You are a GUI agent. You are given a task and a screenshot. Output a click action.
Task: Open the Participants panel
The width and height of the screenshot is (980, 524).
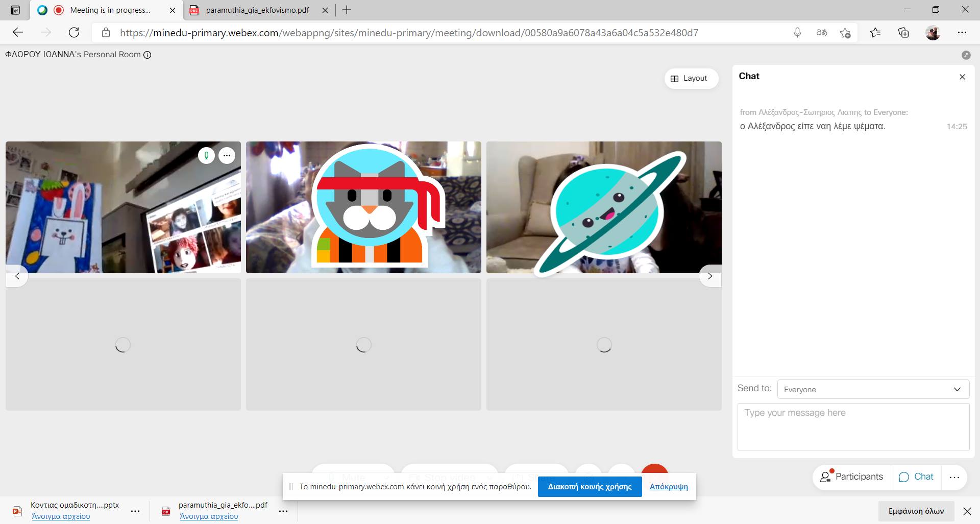(x=852, y=477)
